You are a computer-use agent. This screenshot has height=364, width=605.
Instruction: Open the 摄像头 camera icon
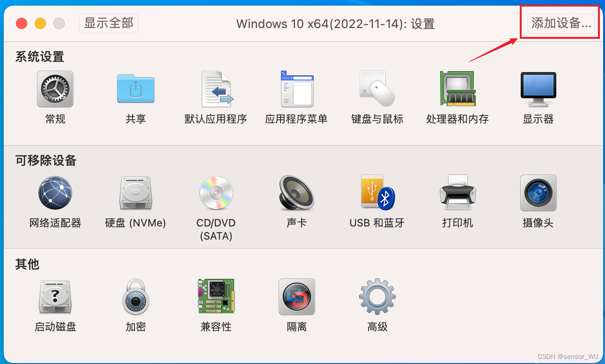click(x=538, y=193)
